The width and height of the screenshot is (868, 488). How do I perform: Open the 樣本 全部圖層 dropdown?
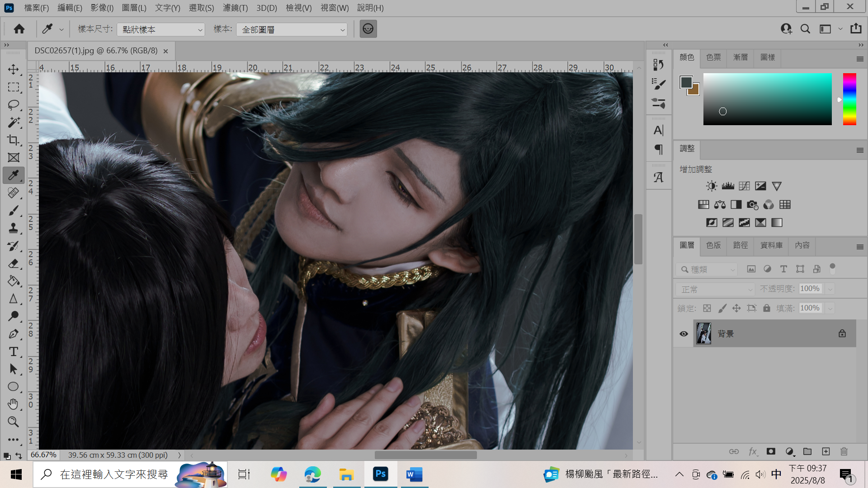point(292,29)
